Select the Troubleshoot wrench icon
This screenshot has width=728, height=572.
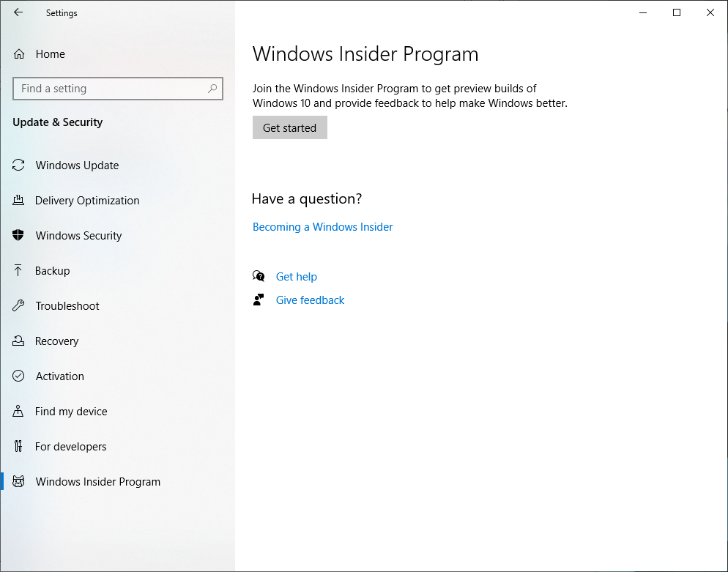coord(18,305)
